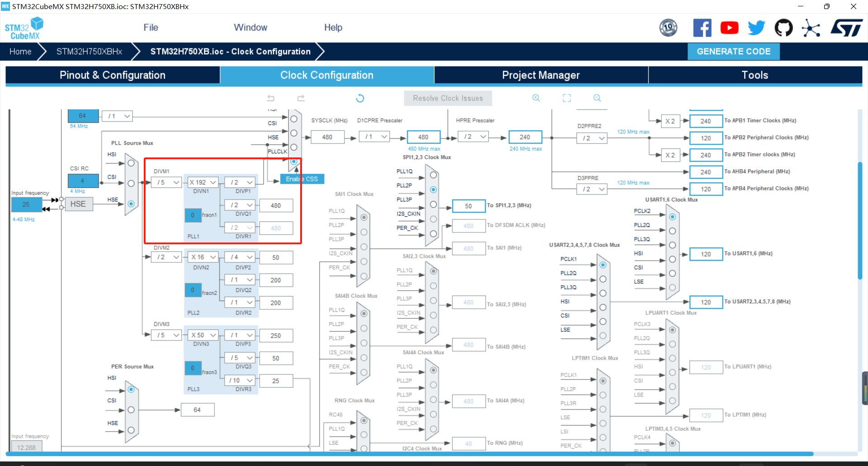Click the Enable CSS button
The height and width of the screenshot is (466, 868).
coord(302,179)
